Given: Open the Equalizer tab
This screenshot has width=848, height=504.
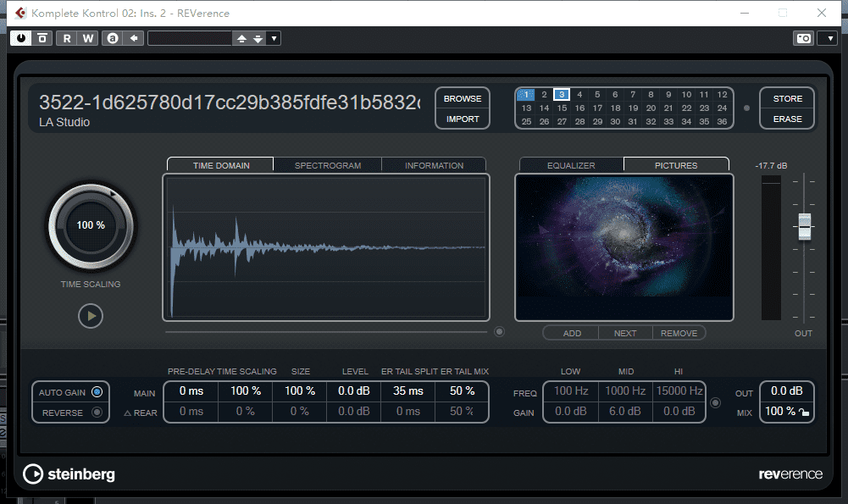Looking at the screenshot, I should coord(571,165).
